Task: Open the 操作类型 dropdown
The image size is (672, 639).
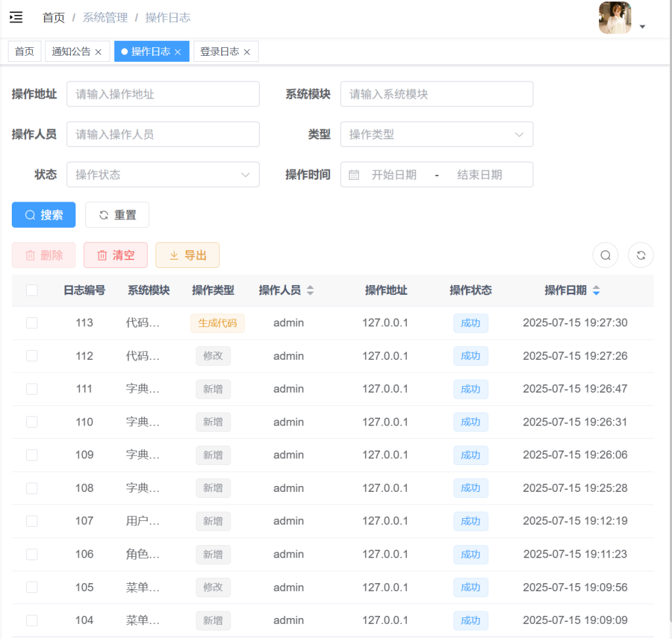Action: pyautogui.click(x=436, y=135)
